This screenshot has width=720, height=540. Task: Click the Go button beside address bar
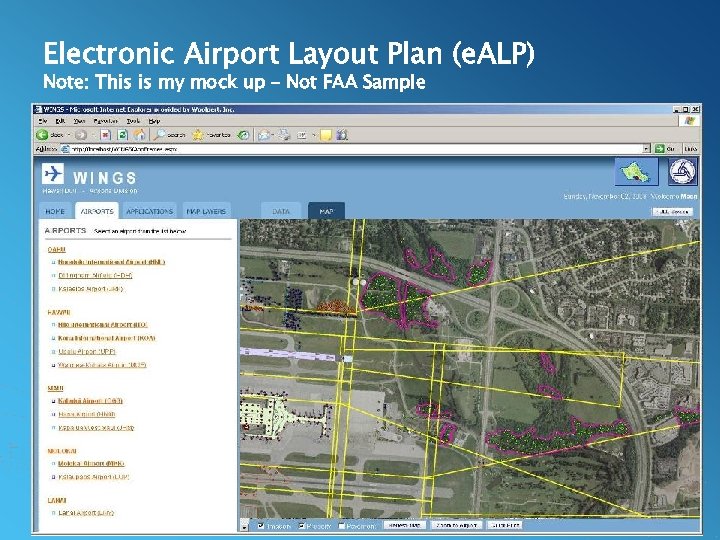pos(665,148)
